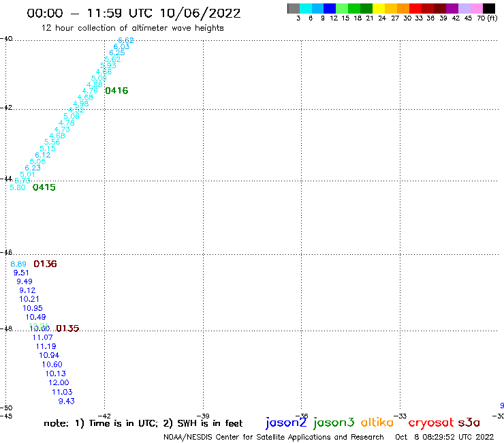Select the s3a pass time label 0136
This screenshot has width=504, height=443.
(x=46, y=264)
